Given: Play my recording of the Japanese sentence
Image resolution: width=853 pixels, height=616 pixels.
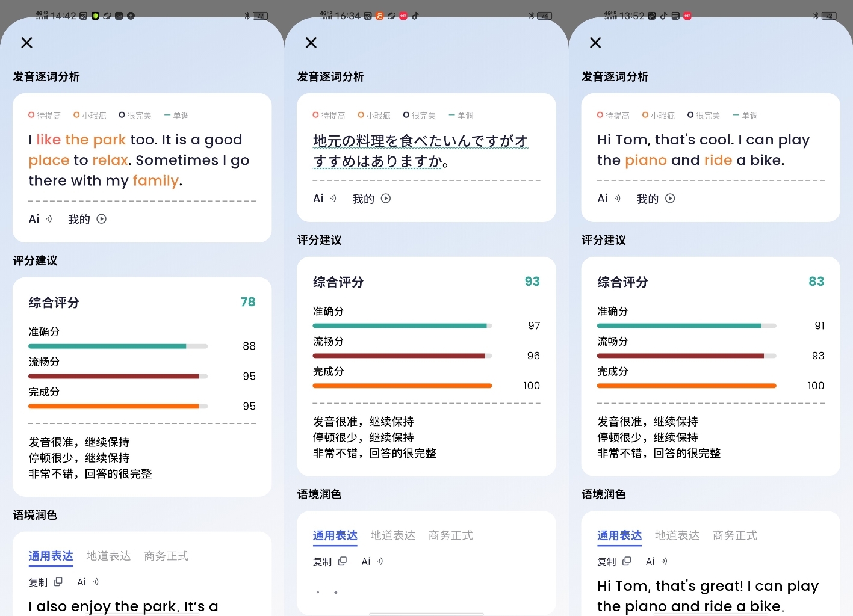Looking at the screenshot, I should pos(371,199).
